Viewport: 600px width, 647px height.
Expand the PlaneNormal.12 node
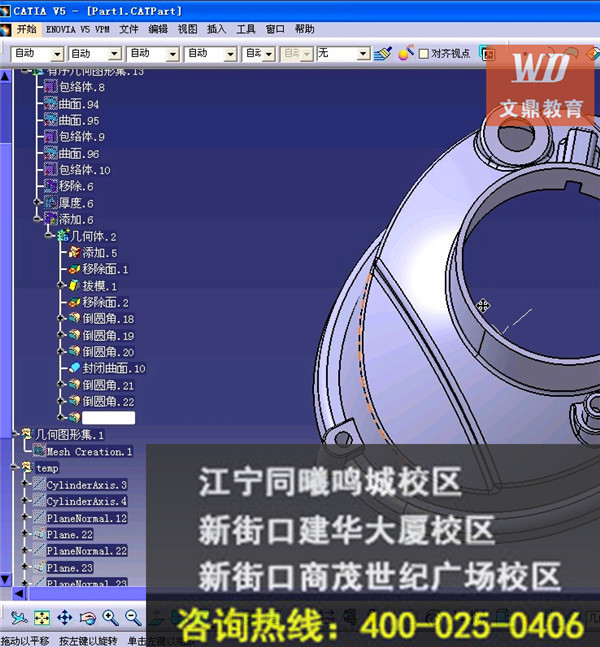(x=25, y=517)
